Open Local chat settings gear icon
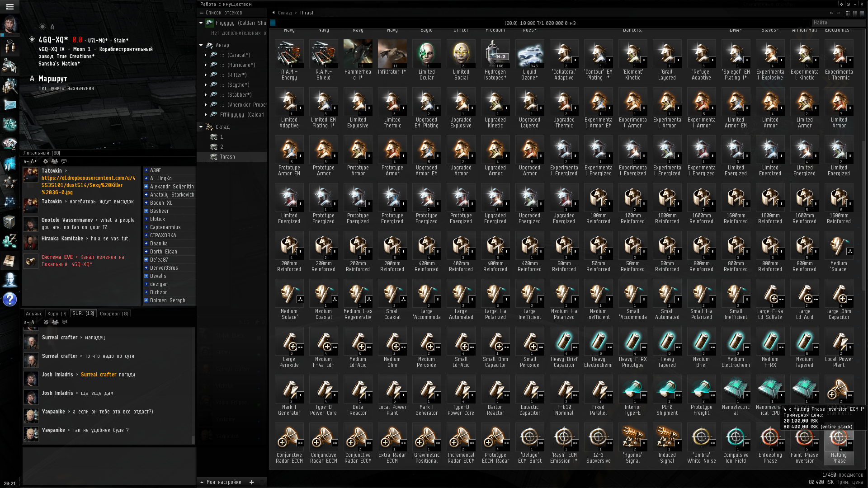Viewport: 868px width, 488px height. [x=46, y=161]
